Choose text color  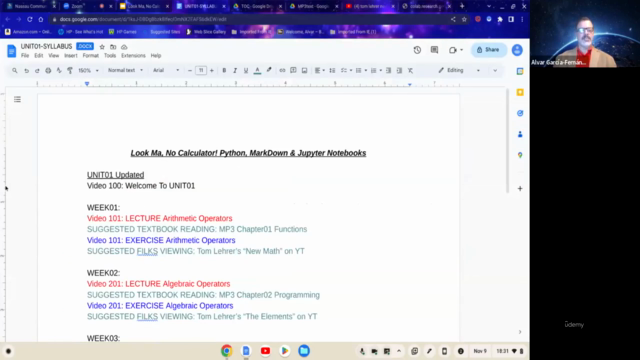click(257, 71)
